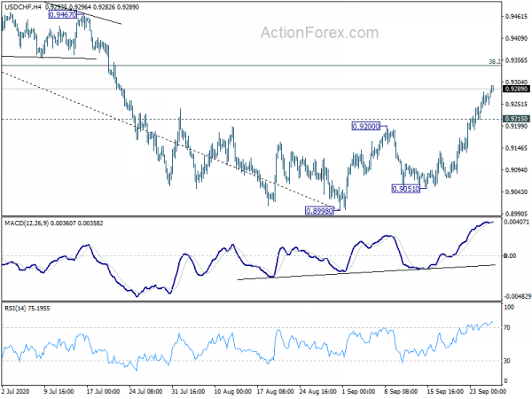This screenshot has width=532, height=399.
Task: Click the RSI 70 level label
Action: tap(507, 328)
